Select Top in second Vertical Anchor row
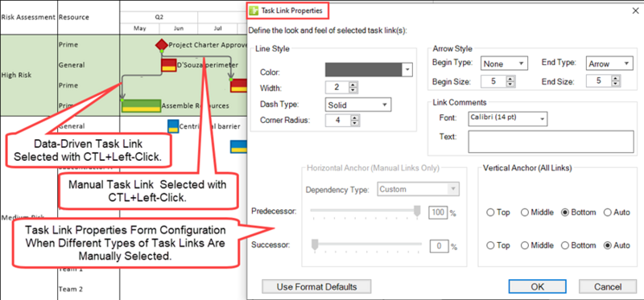Image resolution: width=644 pixels, height=300 pixels. (x=489, y=245)
